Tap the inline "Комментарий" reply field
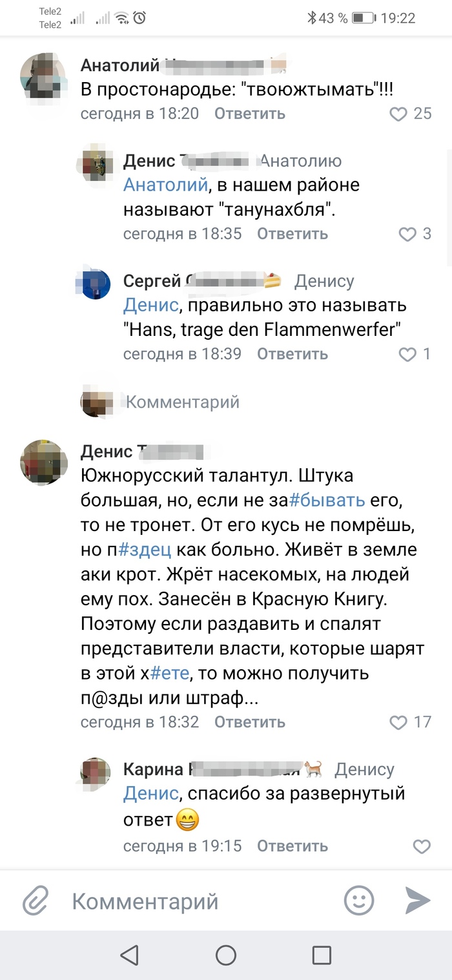The width and height of the screenshot is (452, 980). click(x=183, y=402)
